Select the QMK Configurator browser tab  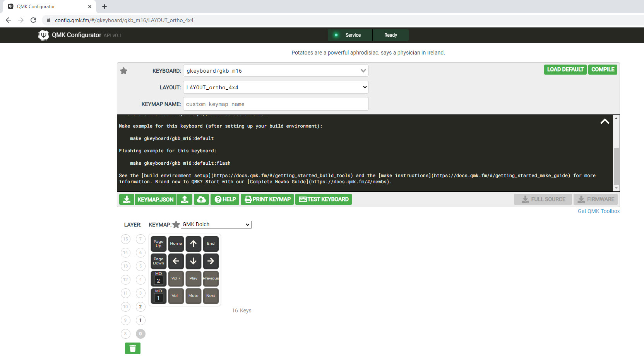point(50,7)
